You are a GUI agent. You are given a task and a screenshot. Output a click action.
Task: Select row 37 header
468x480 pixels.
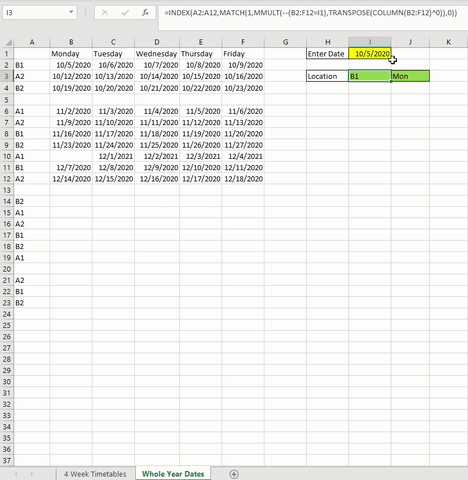pos(7,461)
